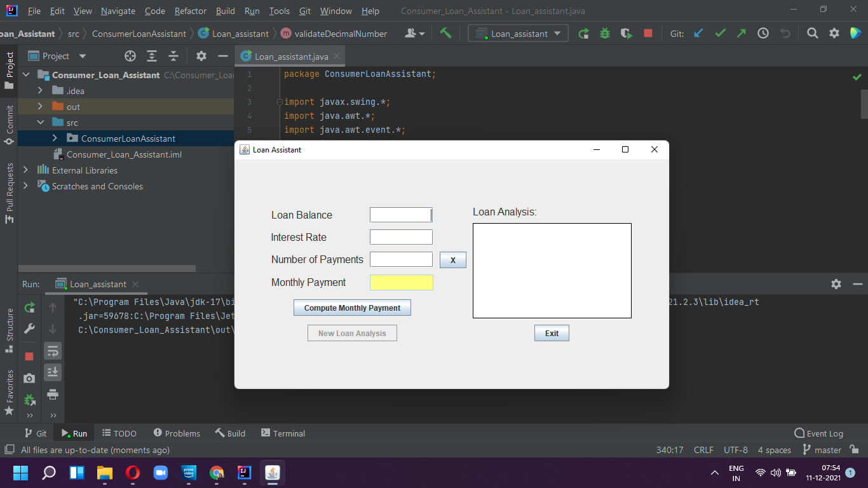Update project from Git with the blue arrow
Viewport: 868px width, 488px height.
698,32
